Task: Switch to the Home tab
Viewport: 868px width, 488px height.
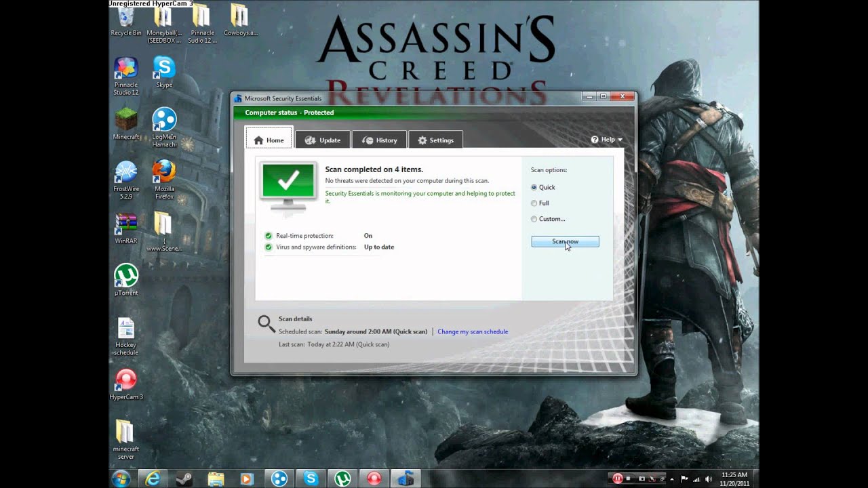Action: point(269,140)
